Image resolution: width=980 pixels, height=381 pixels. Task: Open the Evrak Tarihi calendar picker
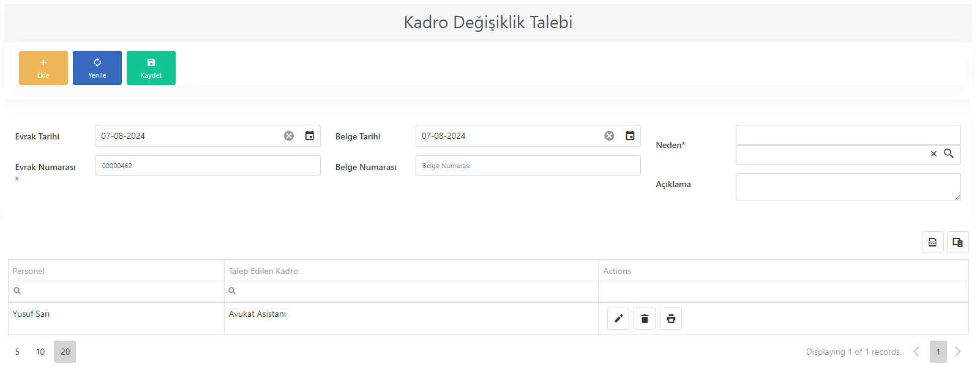[310, 136]
